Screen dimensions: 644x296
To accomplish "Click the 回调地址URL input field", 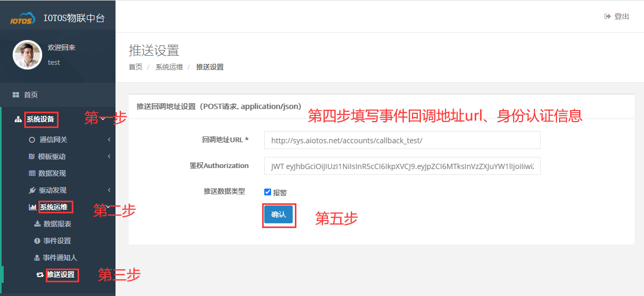I will tap(402, 141).
